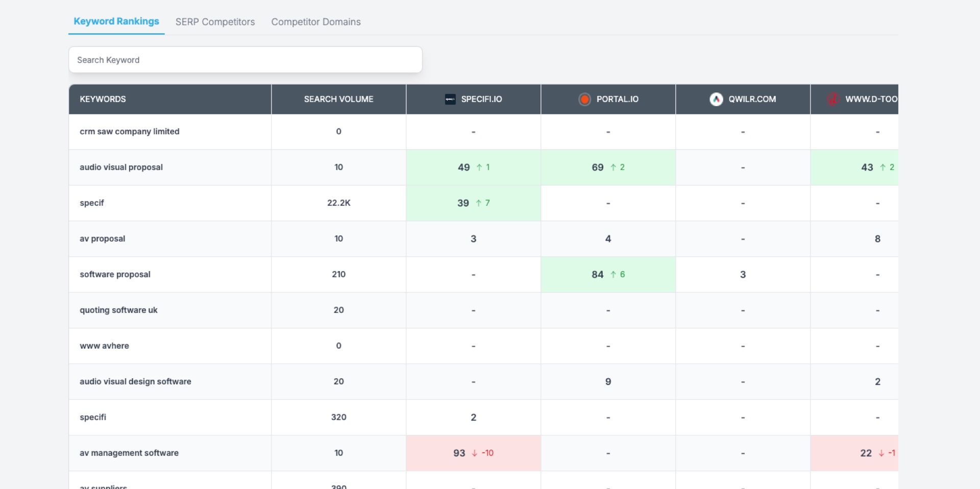Screen dimensions: 980x489
Task: Click Portal.io rank 84 cell
Action: click(608, 274)
